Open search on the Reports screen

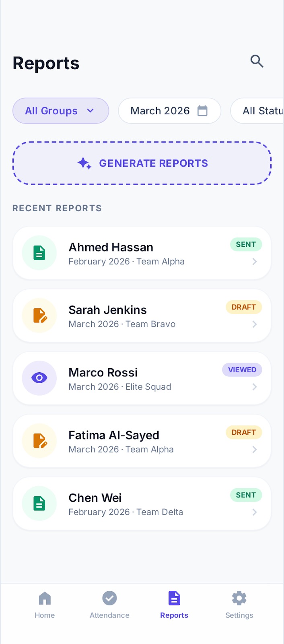tap(257, 61)
